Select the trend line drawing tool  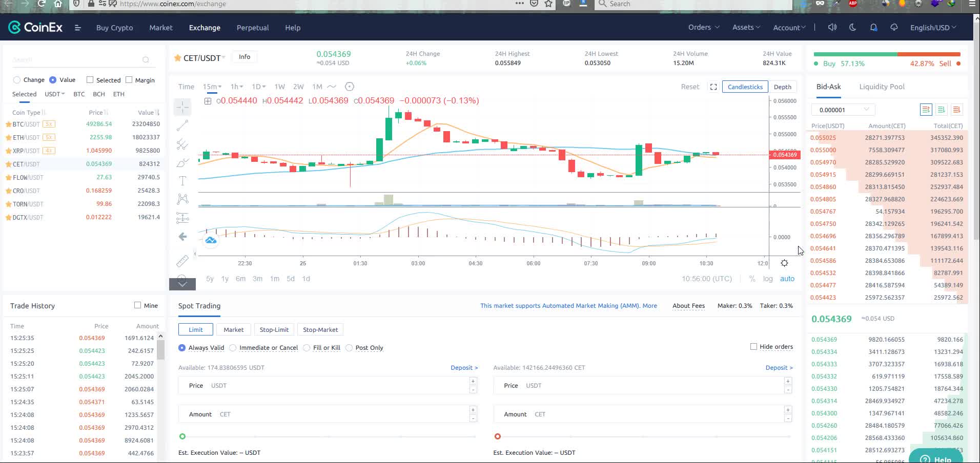182,125
